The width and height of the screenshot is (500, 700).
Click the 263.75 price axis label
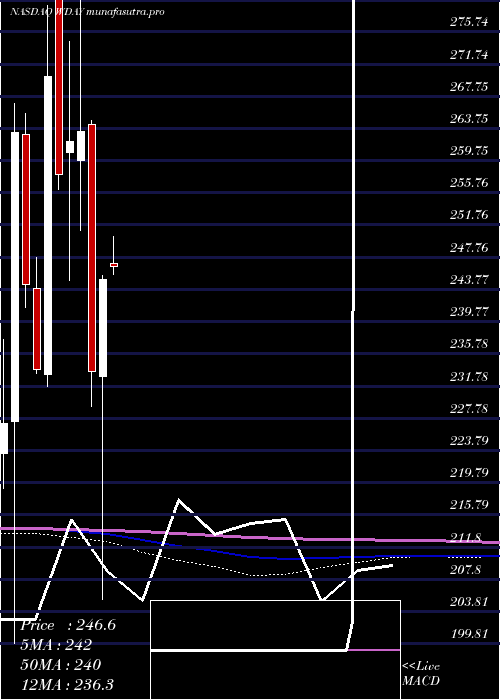pos(469,119)
